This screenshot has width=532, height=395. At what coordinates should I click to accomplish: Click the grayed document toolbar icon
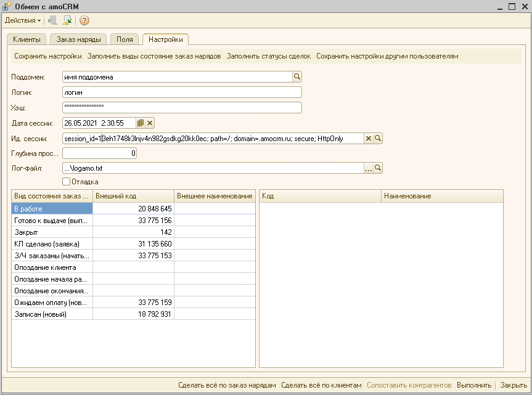52,20
